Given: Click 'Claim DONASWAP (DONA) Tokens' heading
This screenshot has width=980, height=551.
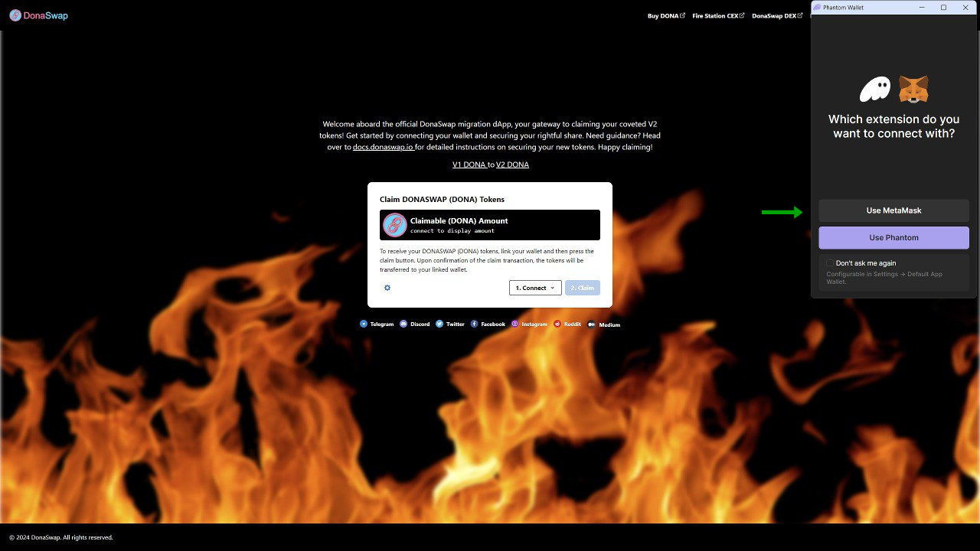Looking at the screenshot, I should 442,199.
